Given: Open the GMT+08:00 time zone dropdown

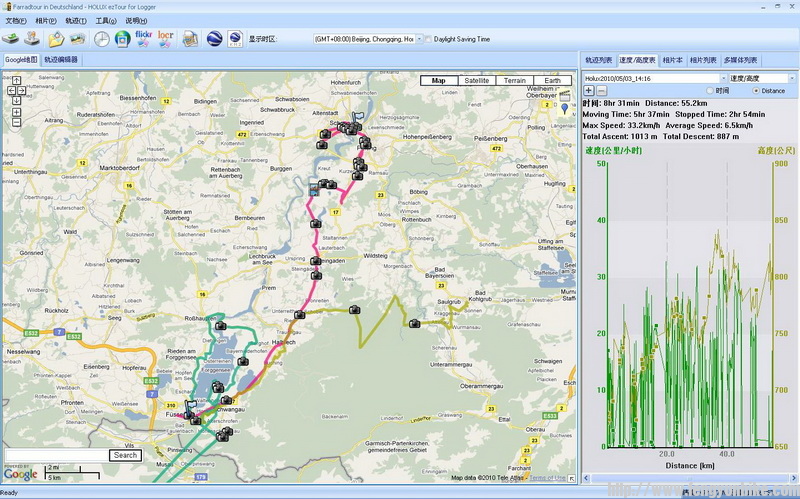Looking at the screenshot, I should (418, 40).
